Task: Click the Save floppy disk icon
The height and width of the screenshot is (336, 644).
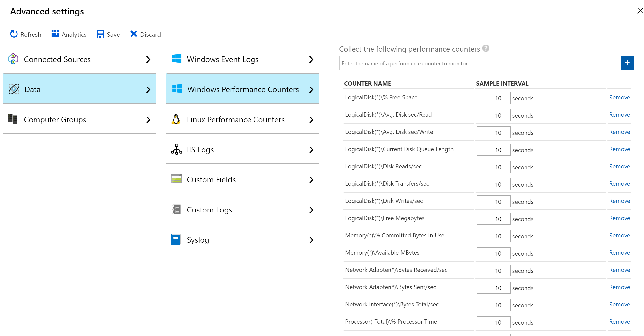Action: coord(100,34)
